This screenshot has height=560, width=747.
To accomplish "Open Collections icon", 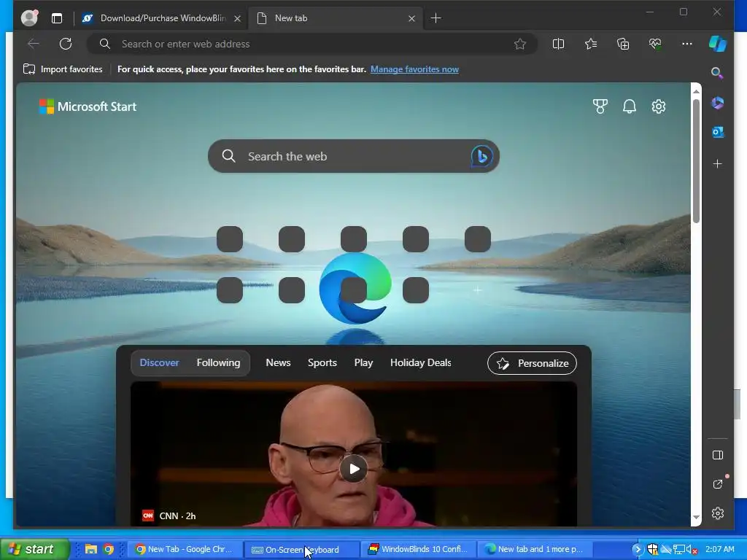I will (623, 44).
